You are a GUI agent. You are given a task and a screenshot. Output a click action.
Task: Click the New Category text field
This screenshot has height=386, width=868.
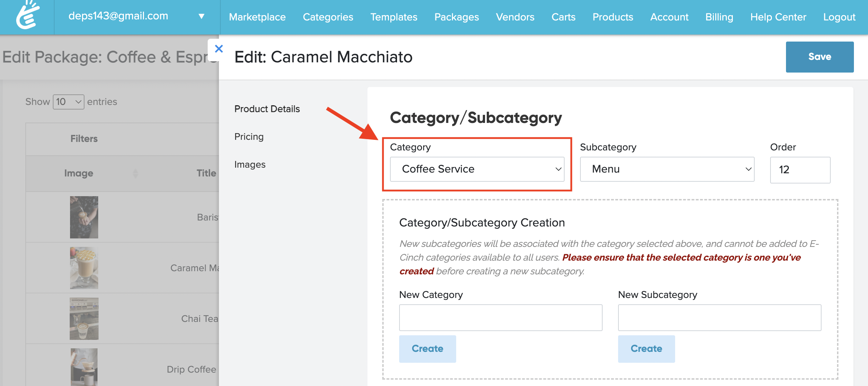tap(500, 318)
